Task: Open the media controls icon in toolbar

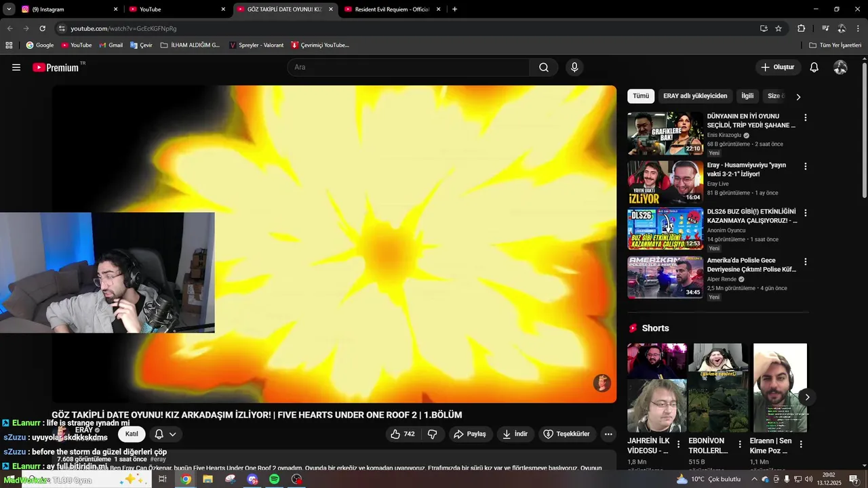Action: (825, 28)
